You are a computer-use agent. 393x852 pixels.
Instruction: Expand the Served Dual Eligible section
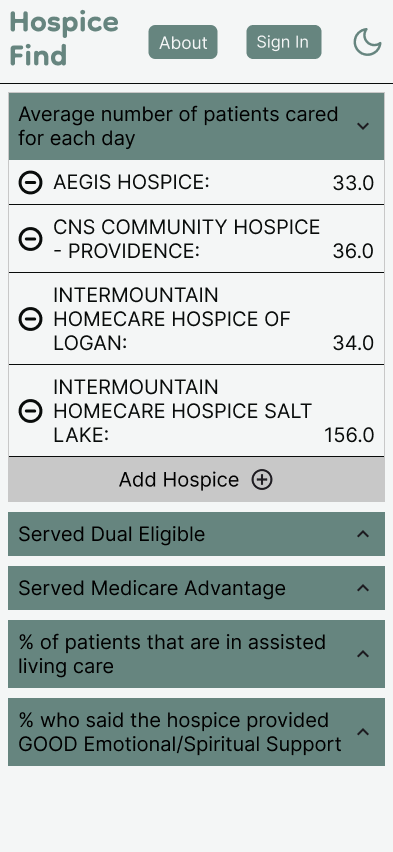[x=196, y=534]
